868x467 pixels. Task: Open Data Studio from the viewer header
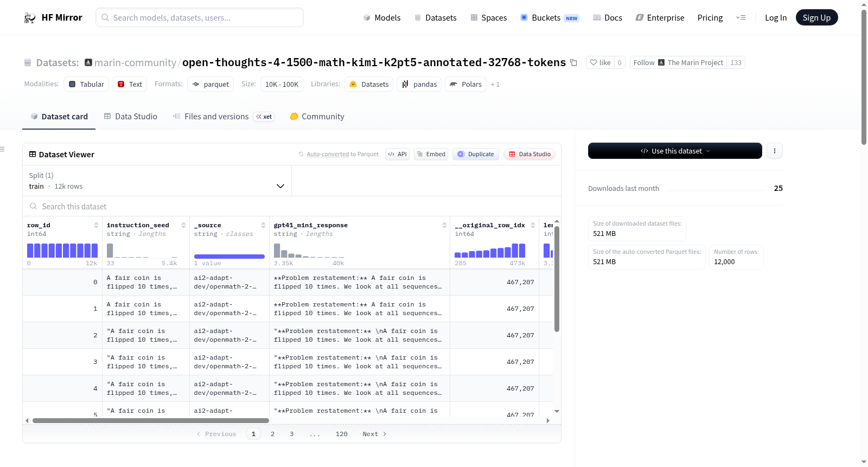[529, 154]
